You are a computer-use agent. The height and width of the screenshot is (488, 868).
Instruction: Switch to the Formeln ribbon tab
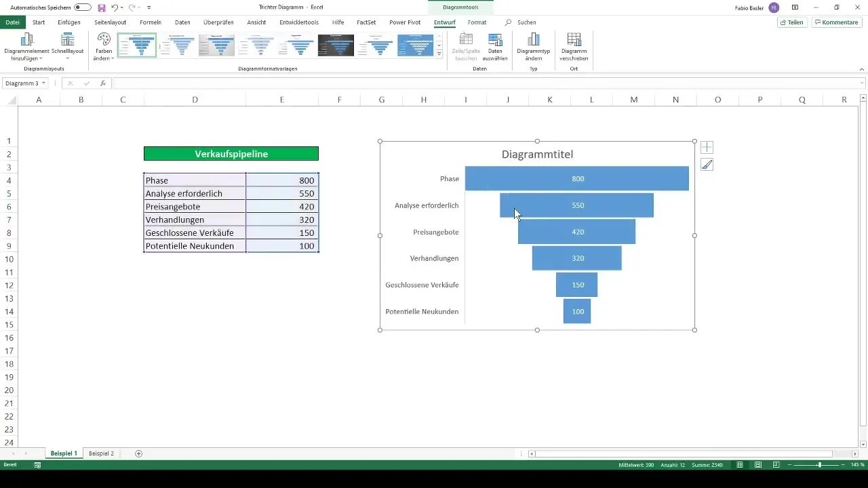click(x=151, y=22)
